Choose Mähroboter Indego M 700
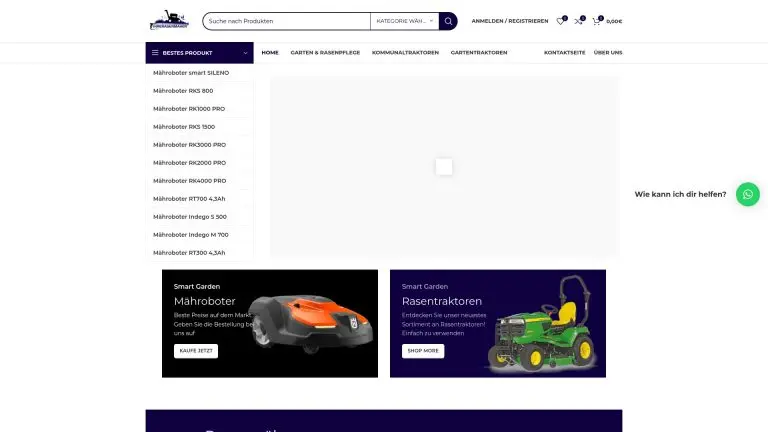Viewport: 768px width, 432px height. pos(190,234)
